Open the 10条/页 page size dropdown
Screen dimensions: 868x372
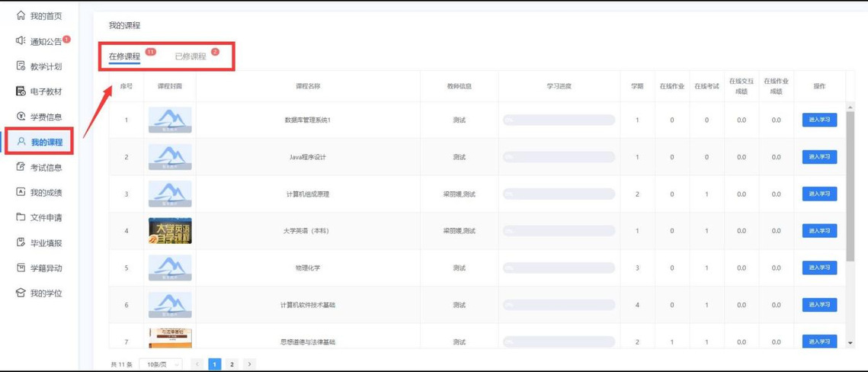161,364
